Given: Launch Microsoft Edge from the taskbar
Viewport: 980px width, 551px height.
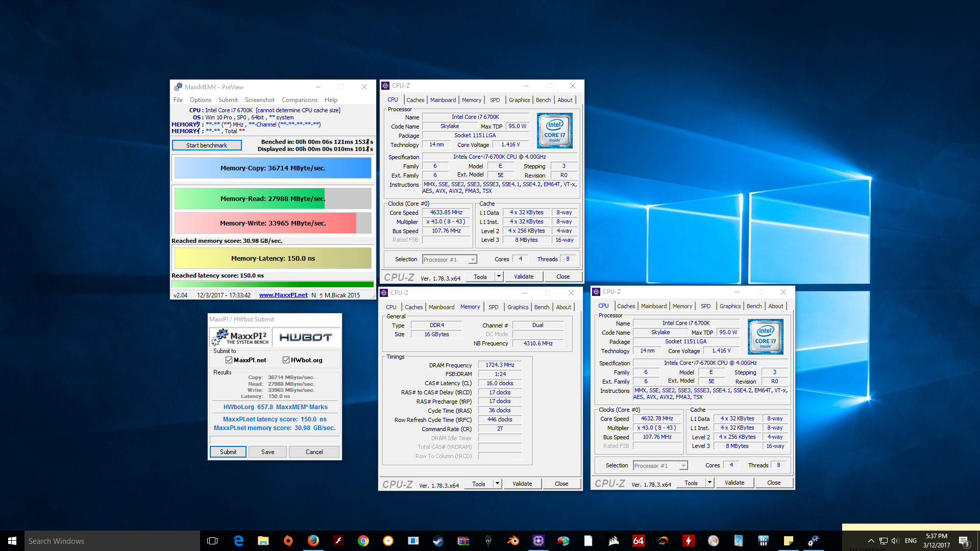Looking at the screenshot, I should [238, 541].
